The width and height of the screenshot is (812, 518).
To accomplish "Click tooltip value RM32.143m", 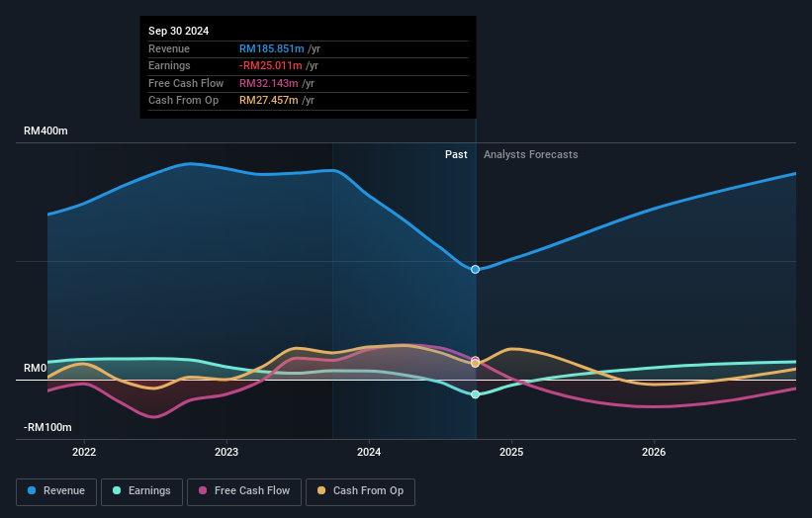I will click(x=269, y=83).
